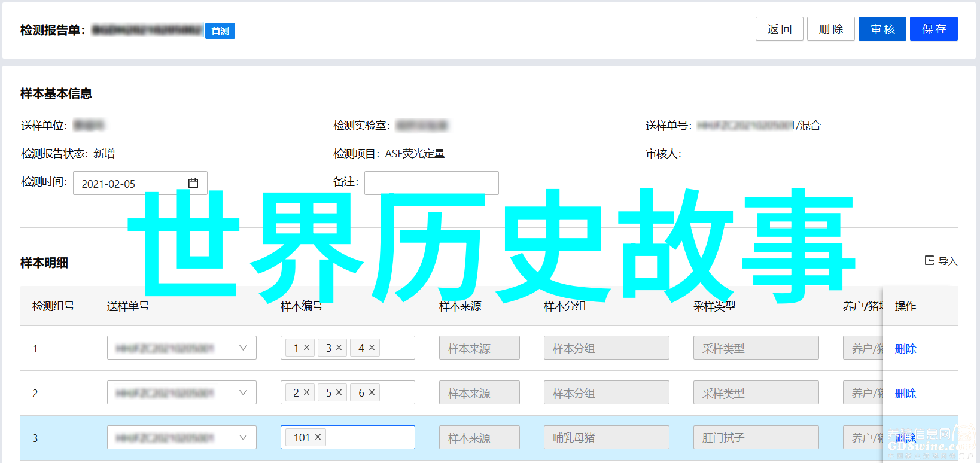Remove sample tag 3 in row 1
Viewport: 980px width, 463px height.
pos(339,347)
